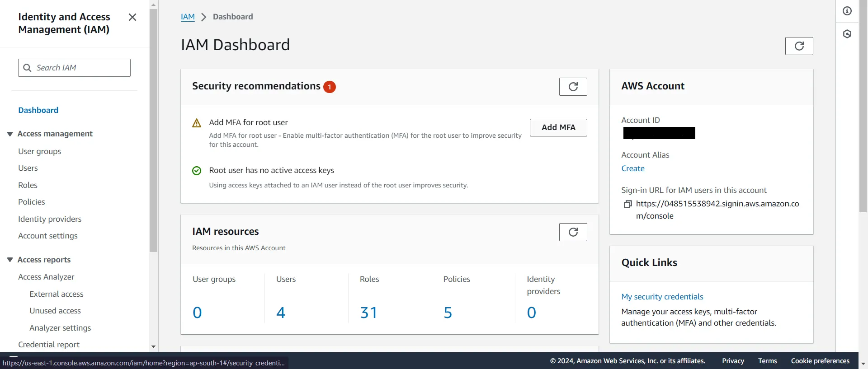Click 'Root user has no active access keys'

click(x=271, y=170)
